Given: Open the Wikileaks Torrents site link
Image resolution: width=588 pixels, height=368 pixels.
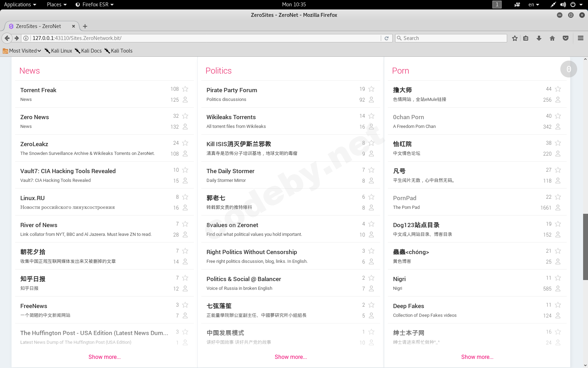Looking at the screenshot, I should pos(231,117).
